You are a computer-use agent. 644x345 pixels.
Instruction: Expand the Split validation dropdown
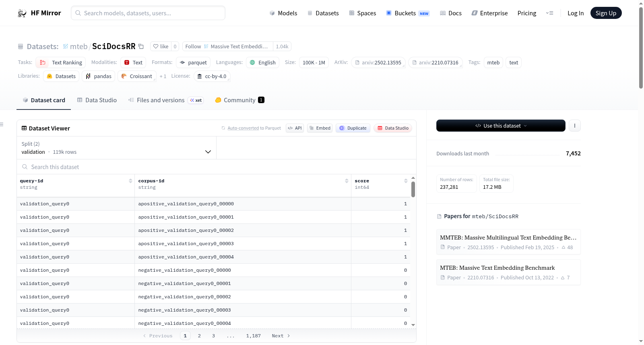116,148
